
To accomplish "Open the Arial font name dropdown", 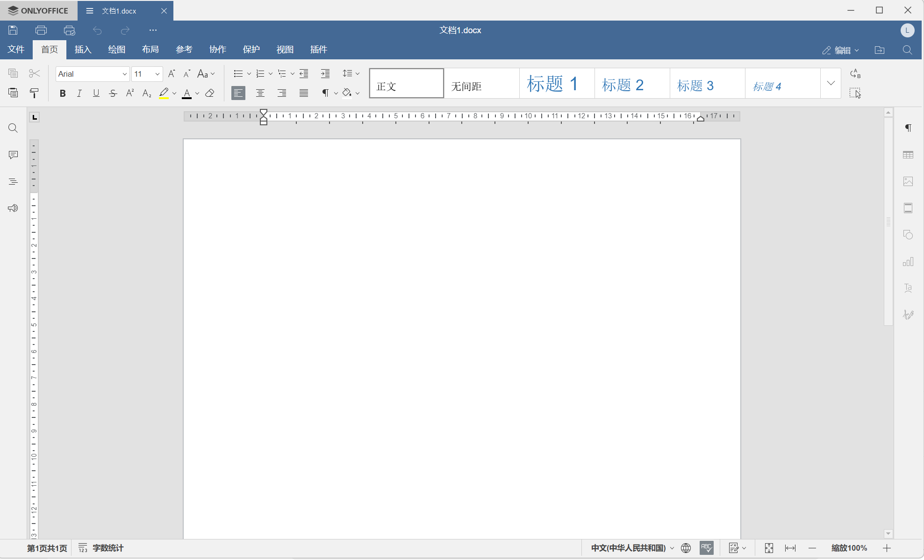I will pyautogui.click(x=124, y=74).
